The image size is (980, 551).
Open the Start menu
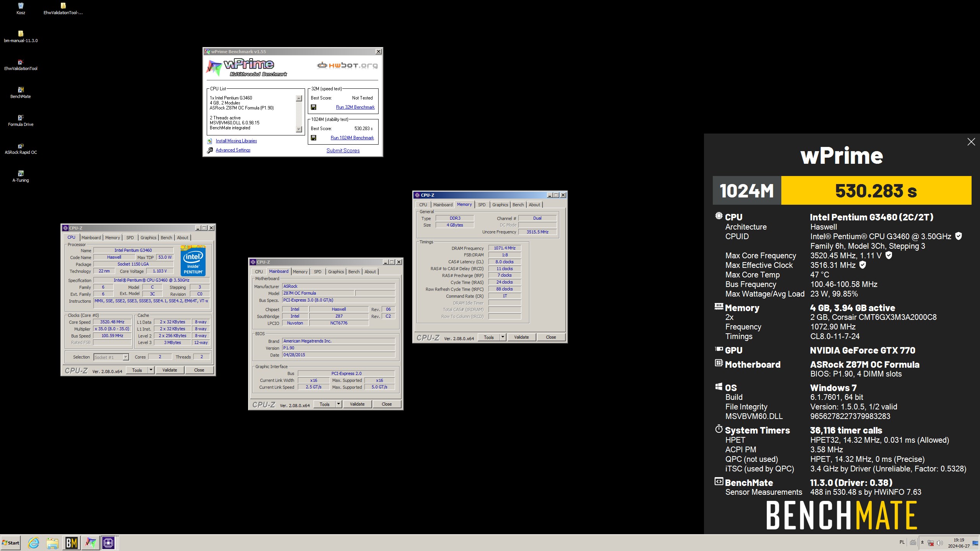point(11,543)
